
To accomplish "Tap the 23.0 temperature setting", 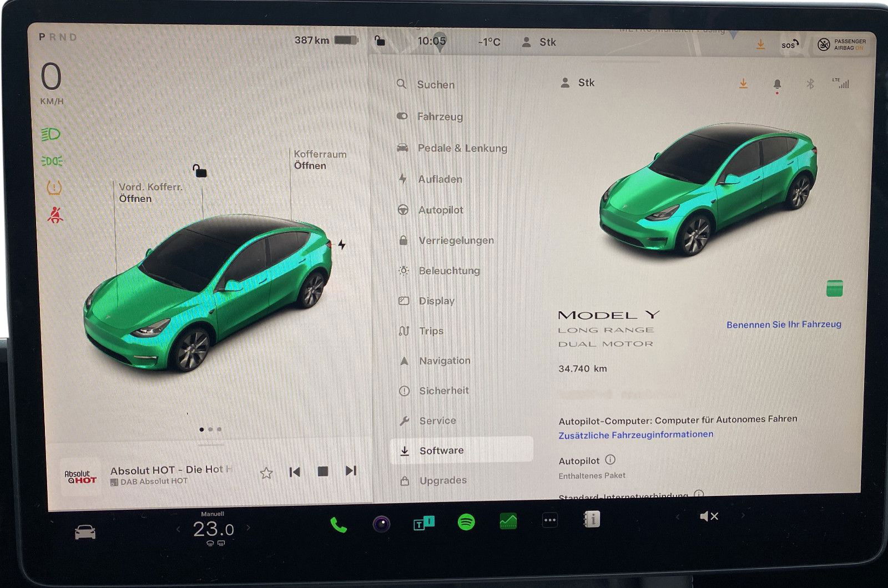I will click(x=213, y=529).
